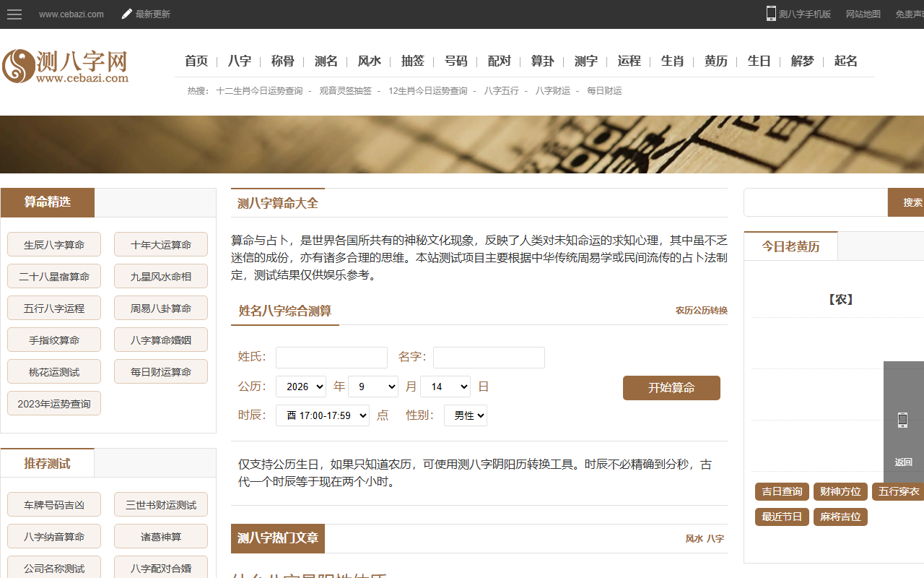Click the 吉日查询 tag button
This screenshot has height=578, width=924.
point(782,492)
